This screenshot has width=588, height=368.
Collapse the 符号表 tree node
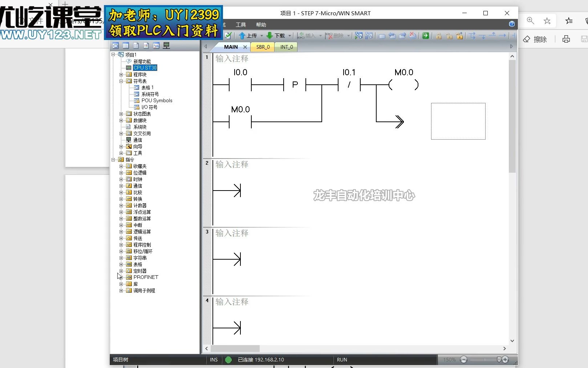[121, 81]
